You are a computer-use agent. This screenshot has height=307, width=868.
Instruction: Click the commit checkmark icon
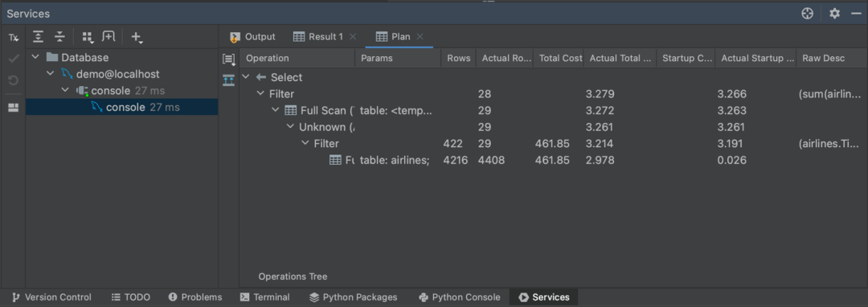tap(14, 59)
